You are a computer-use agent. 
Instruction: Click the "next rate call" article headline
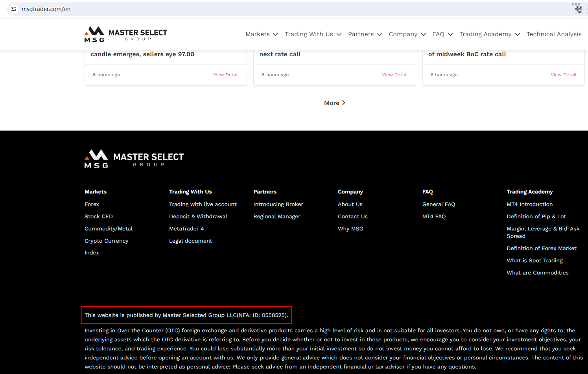tap(280, 54)
